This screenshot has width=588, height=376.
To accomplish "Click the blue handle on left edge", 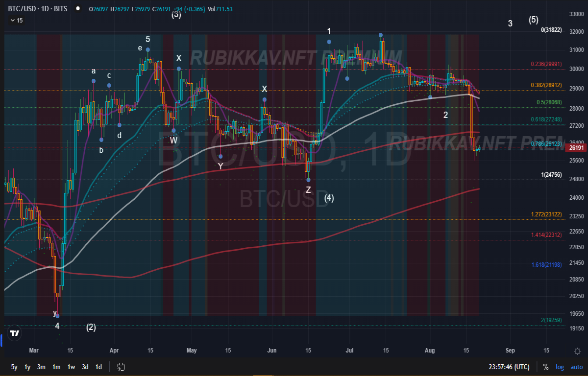I will tap(1, 339).
